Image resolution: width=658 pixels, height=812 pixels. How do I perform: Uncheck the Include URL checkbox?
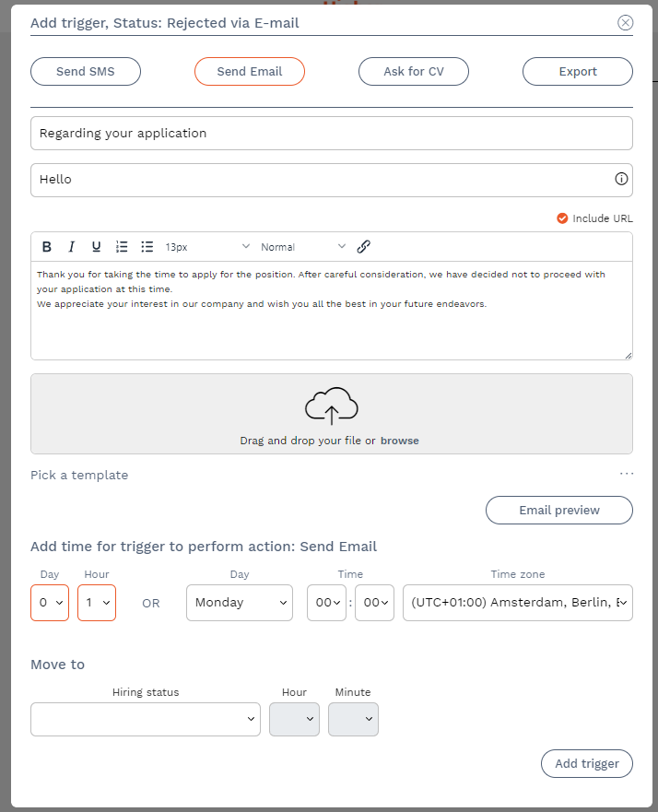tap(562, 218)
